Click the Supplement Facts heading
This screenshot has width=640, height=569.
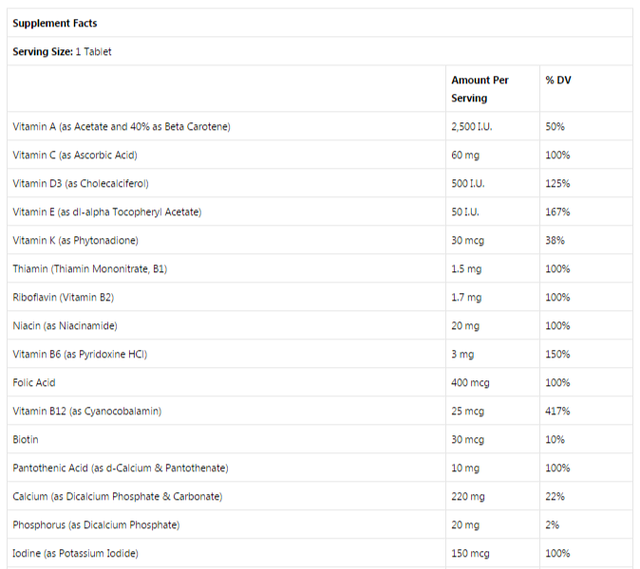click(x=55, y=23)
